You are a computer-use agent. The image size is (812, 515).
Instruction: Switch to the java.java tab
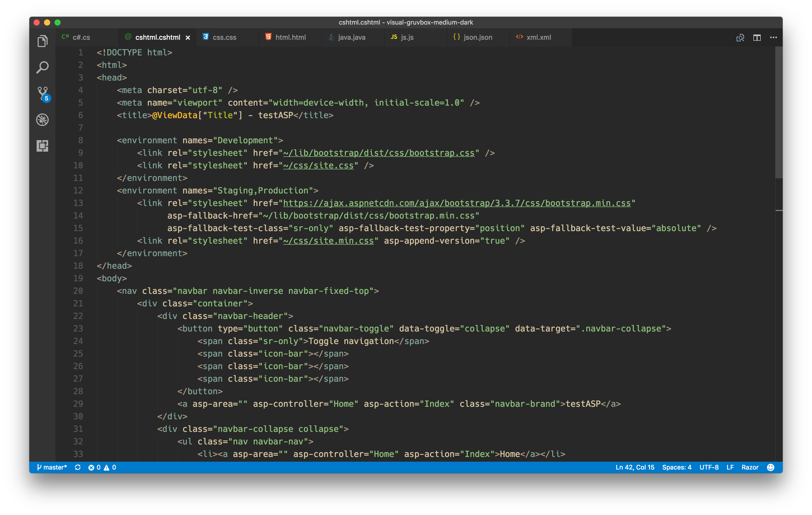coord(351,37)
